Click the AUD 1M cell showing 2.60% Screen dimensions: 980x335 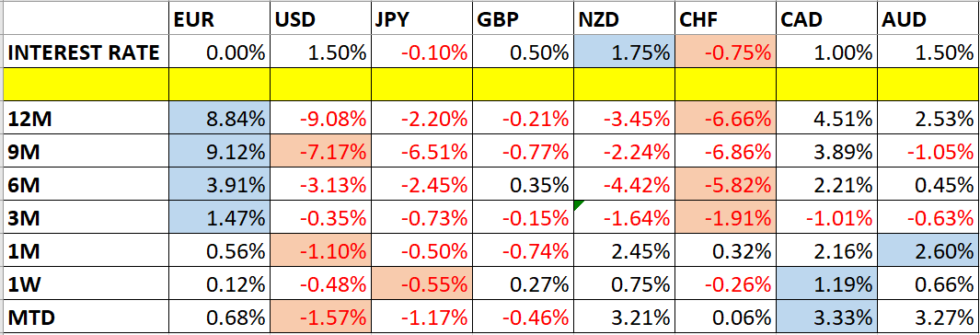pos(928,252)
